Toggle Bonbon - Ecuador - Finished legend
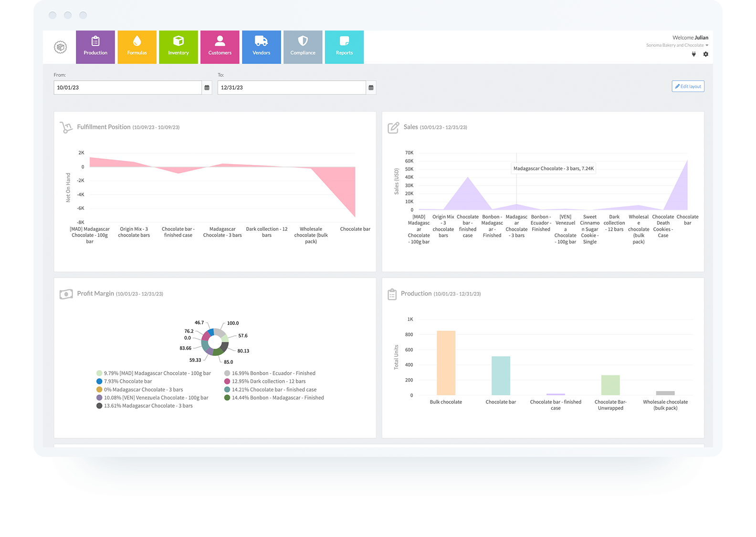756x537 pixels. click(x=270, y=373)
